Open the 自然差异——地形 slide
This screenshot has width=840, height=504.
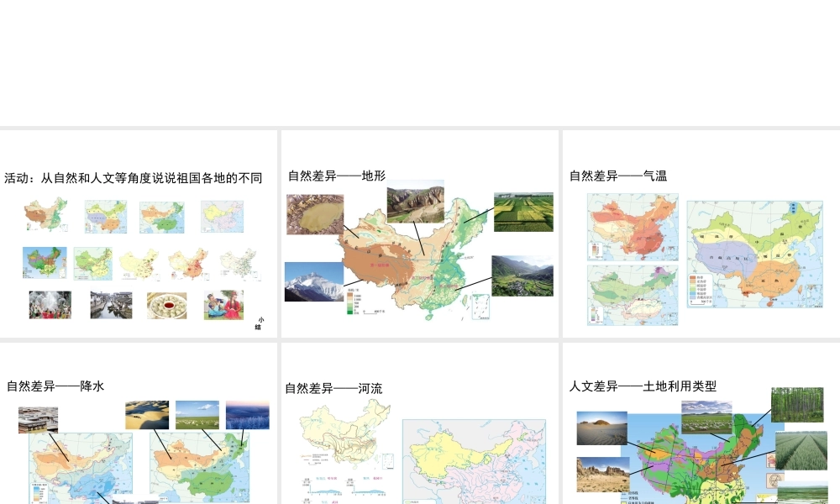(419, 234)
